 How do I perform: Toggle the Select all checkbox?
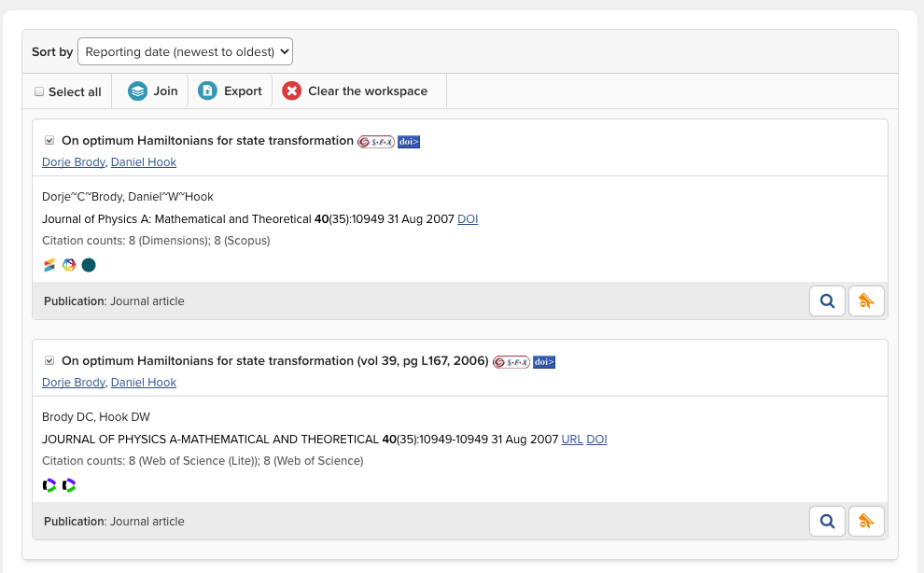(39, 91)
